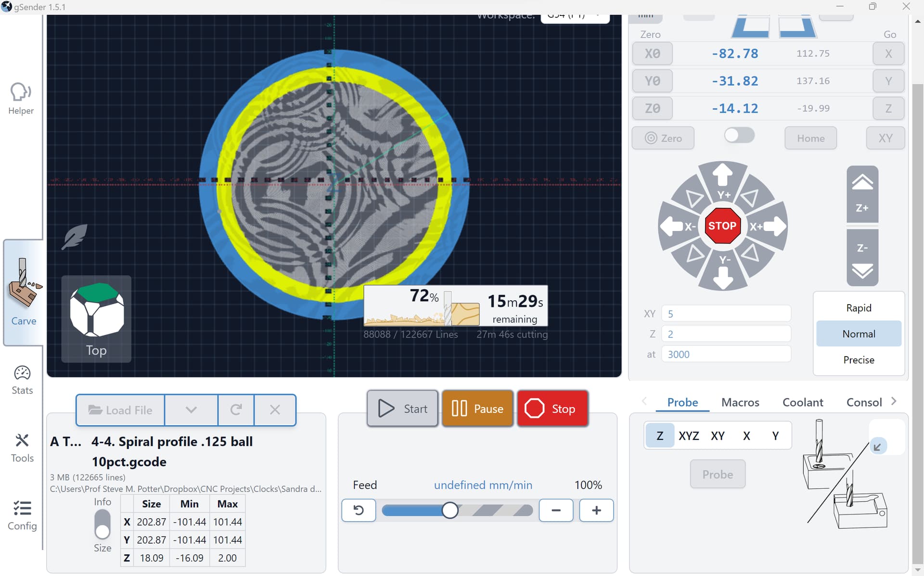Jog X+ with the right arrow

768,226
